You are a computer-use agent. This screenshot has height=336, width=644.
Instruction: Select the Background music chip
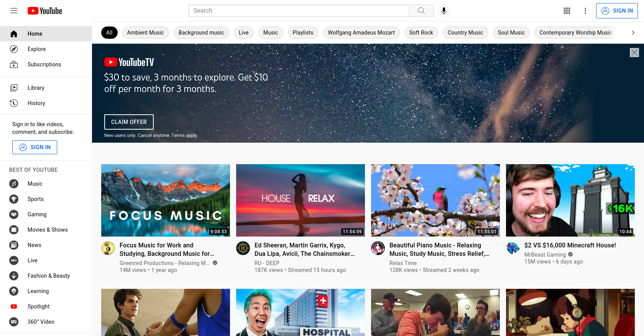[201, 33]
